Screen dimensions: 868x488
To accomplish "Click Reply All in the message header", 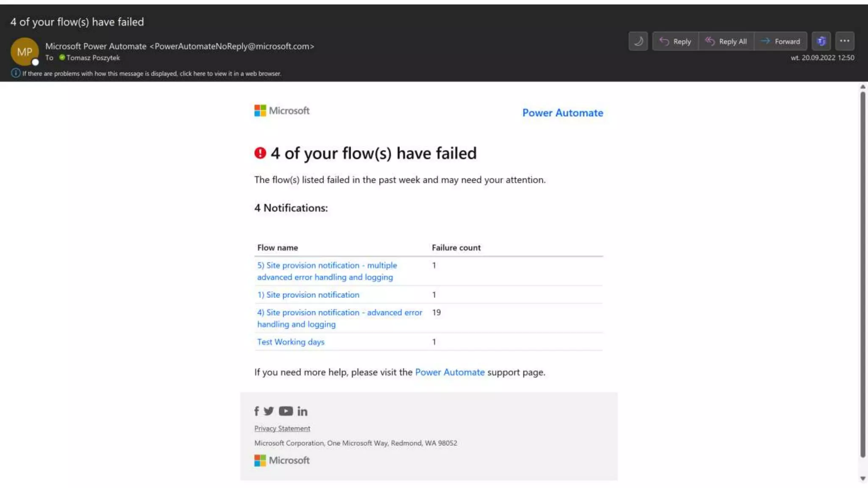I will coord(726,41).
